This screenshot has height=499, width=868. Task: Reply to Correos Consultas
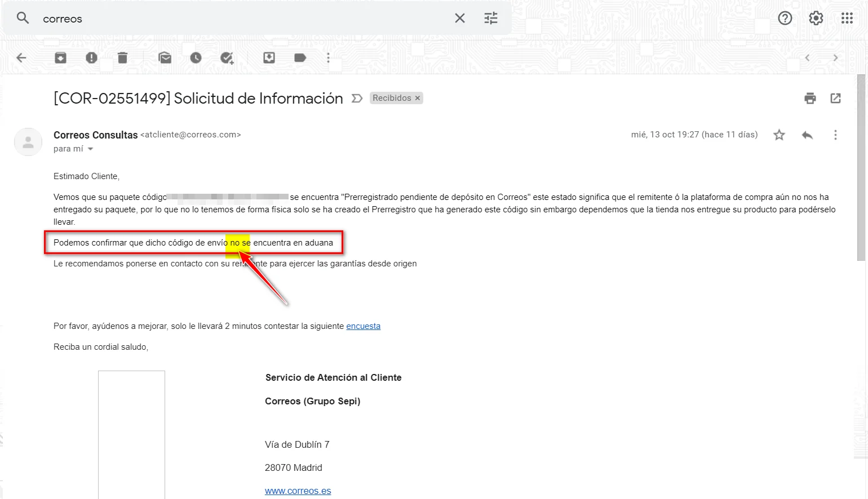pos(807,135)
